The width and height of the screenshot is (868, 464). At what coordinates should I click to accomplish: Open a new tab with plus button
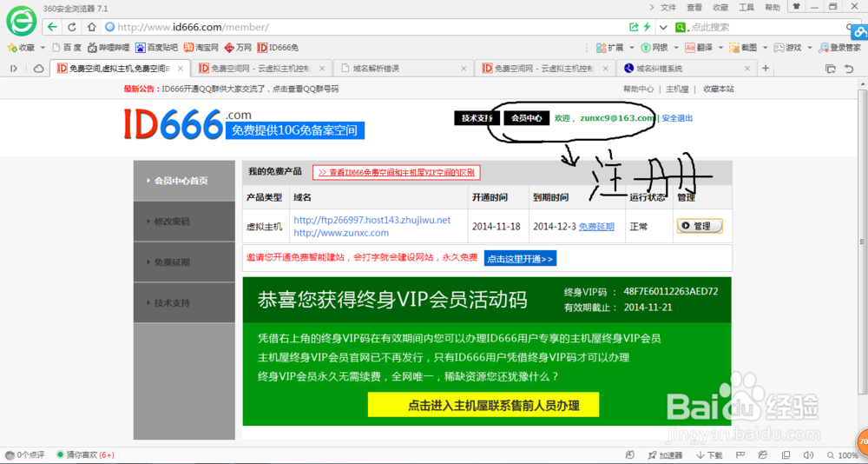coord(766,68)
